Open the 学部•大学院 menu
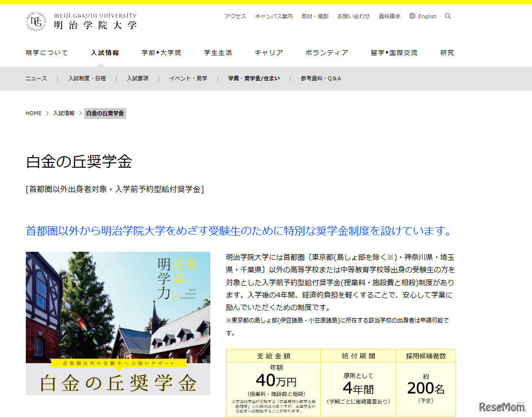Image resolution: width=532 pixels, height=418 pixels. coord(161,53)
